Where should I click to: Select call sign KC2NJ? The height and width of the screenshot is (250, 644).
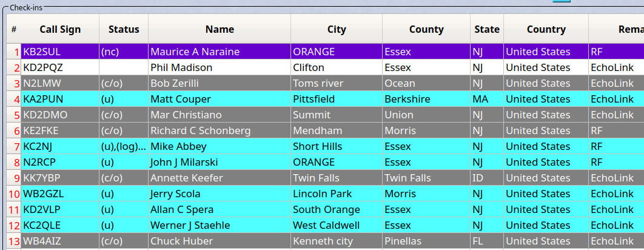pyautogui.click(x=60, y=146)
